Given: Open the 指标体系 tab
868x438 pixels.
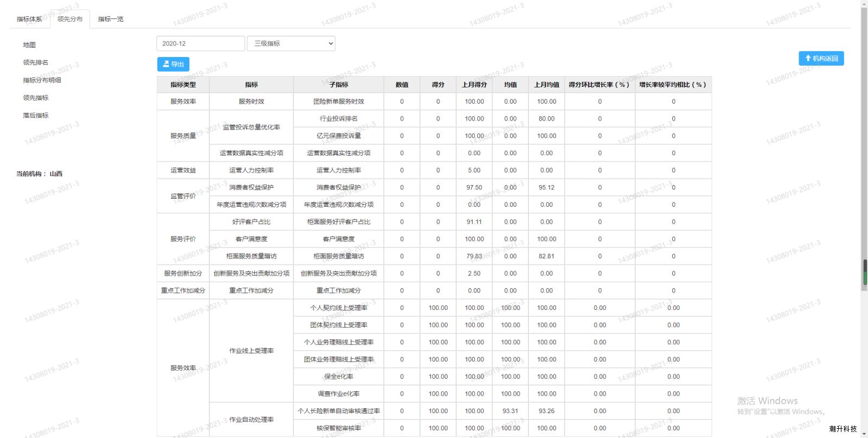Looking at the screenshot, I should coord(29,19).
